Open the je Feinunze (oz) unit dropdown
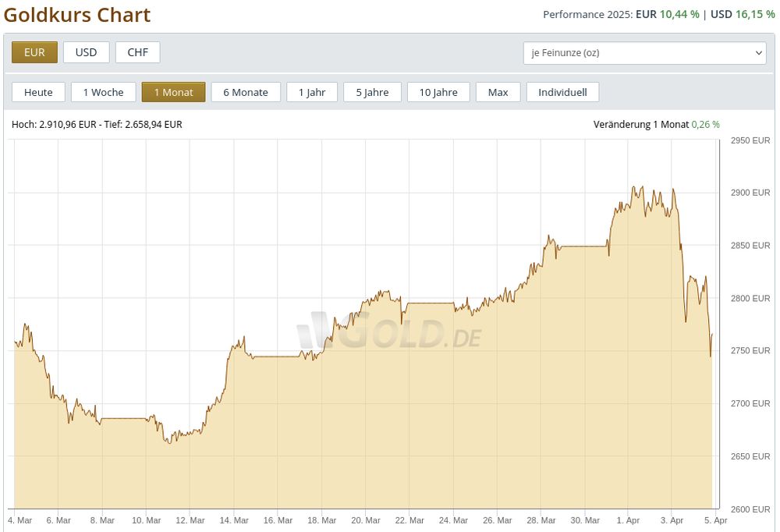 click(x=646, y=52)
